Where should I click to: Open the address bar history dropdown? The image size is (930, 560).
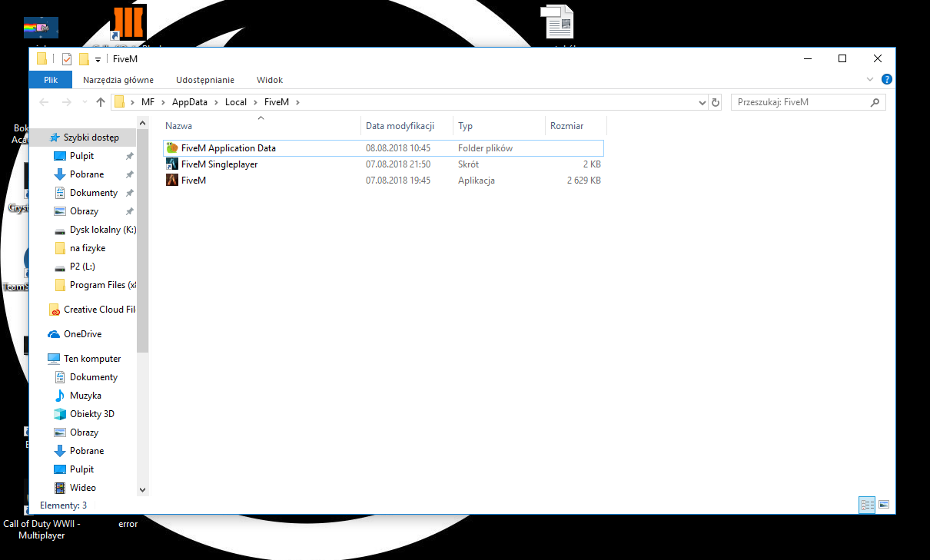[702, 102]
